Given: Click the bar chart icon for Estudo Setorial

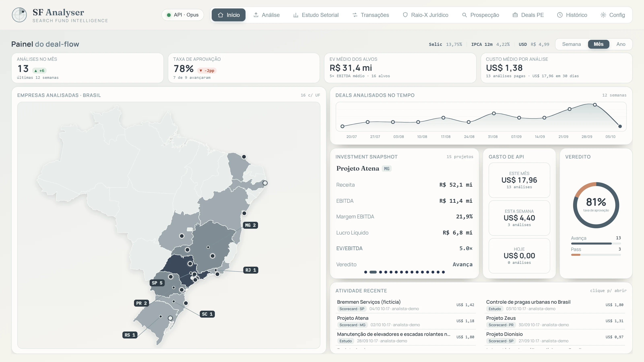Looking at the screenshot, I should (296, 15).
